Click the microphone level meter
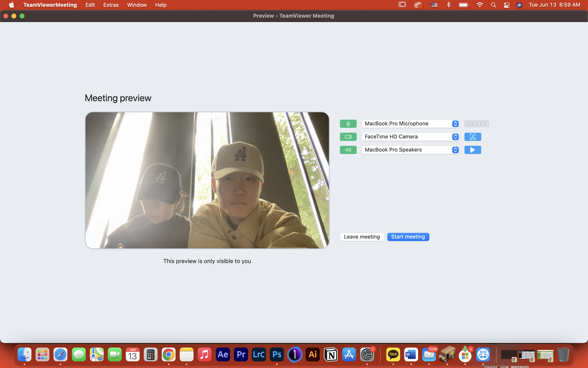This screenshot has width=588, height=368. 477,124
